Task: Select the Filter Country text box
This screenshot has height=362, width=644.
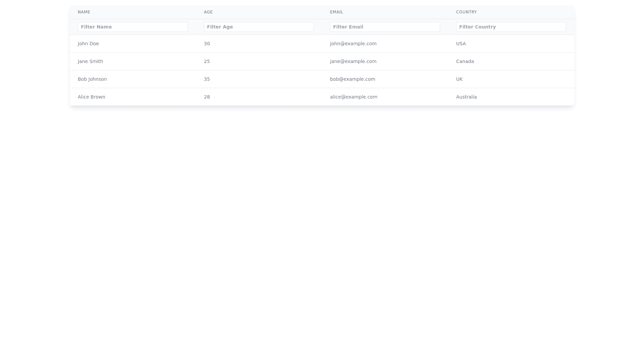Action: pos(511,27)
